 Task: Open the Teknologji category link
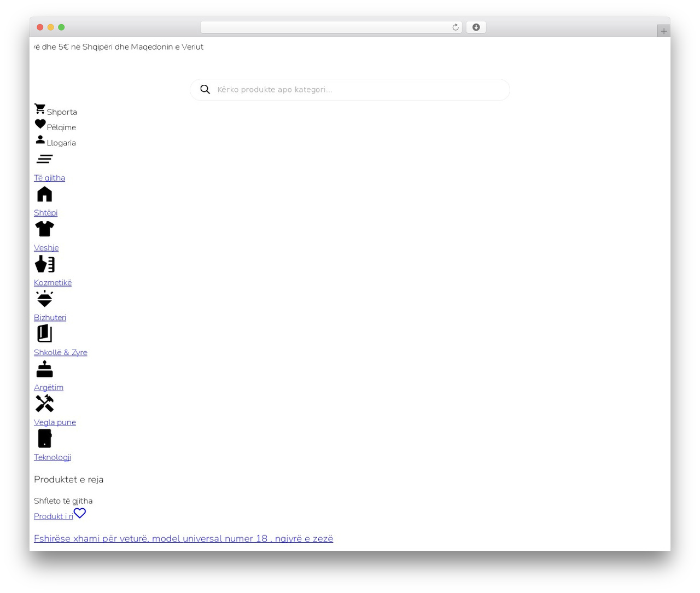click(x=52, y=458)
